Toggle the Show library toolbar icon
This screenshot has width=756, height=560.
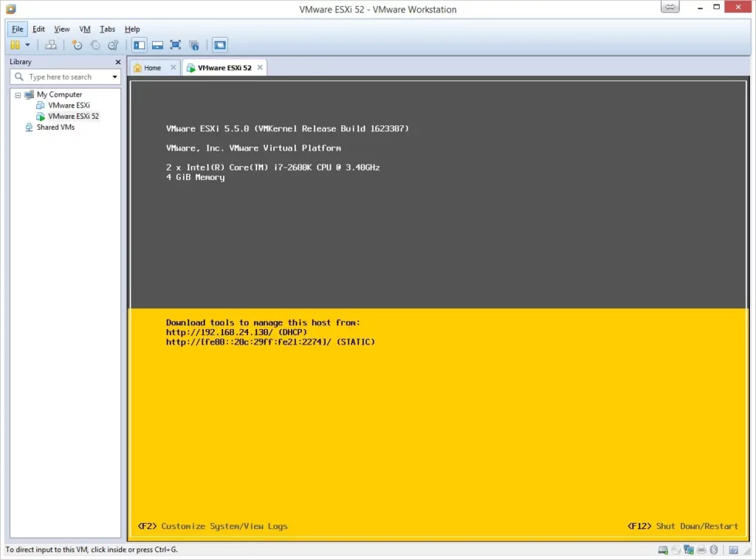pyautogui.click(x=140, y=45)
